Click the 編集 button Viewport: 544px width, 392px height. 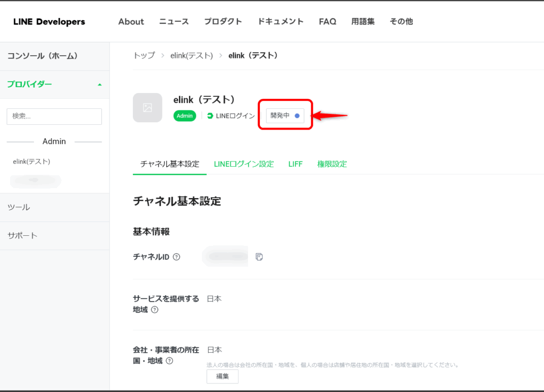223,377
